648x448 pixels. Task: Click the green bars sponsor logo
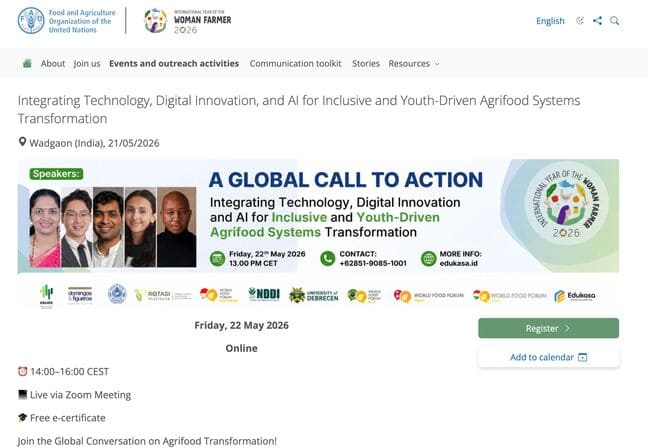[46, 296]
